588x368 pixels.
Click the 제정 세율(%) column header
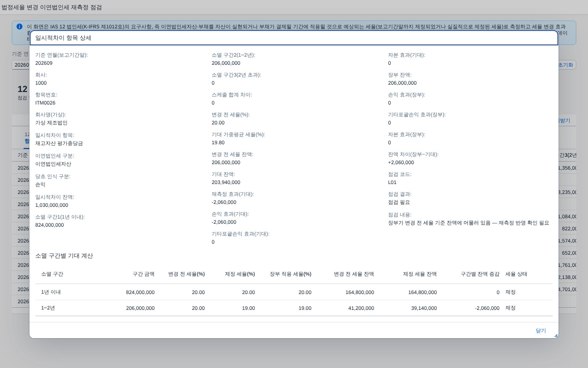(x=240, y=274)
